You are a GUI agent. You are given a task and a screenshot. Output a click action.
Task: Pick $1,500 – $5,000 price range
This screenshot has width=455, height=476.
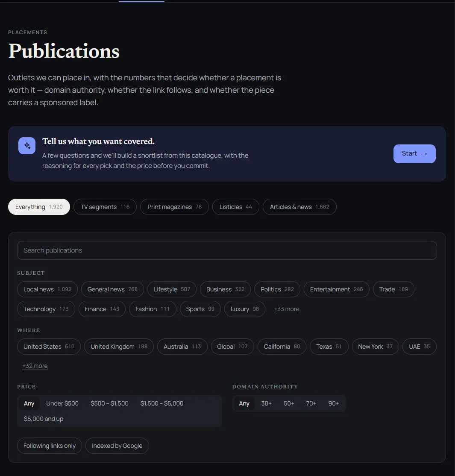tap(162, 403)
